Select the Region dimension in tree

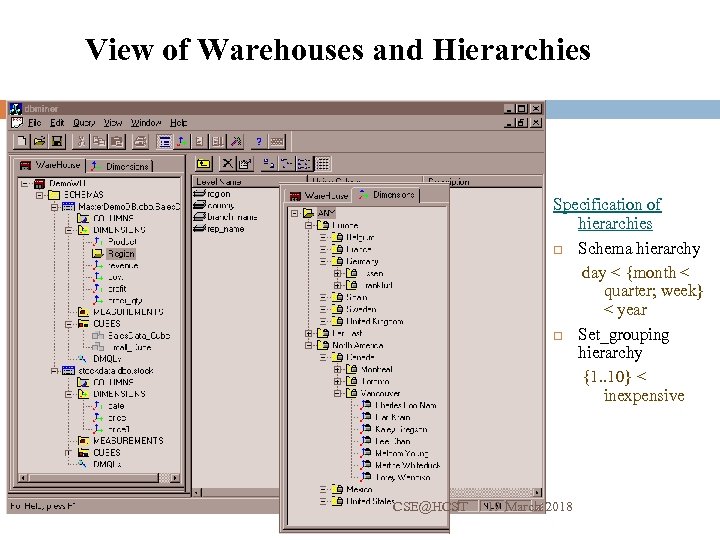121,253
